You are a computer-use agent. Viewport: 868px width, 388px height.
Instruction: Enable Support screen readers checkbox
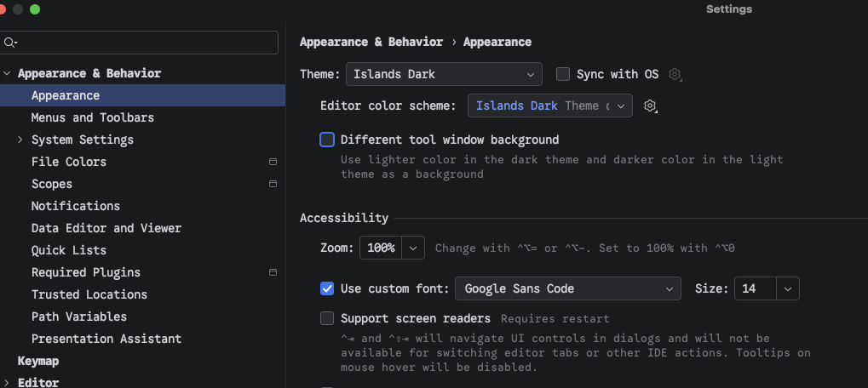327,318
